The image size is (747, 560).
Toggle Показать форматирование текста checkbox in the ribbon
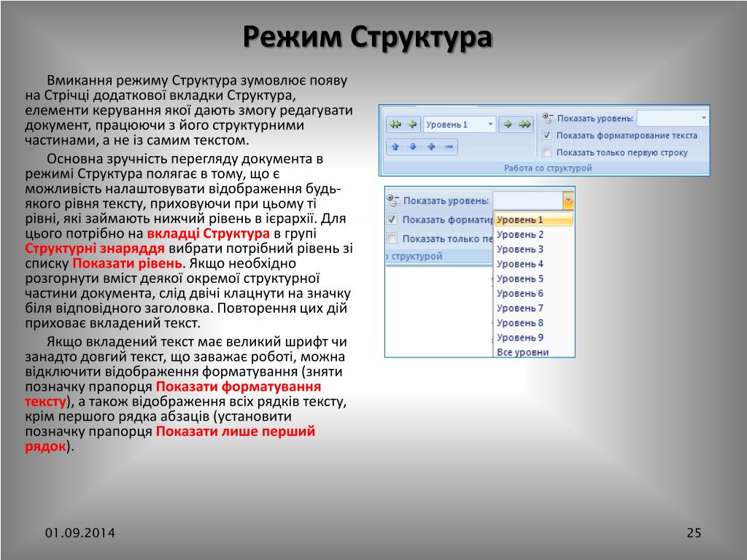click(x=547, y=135)
